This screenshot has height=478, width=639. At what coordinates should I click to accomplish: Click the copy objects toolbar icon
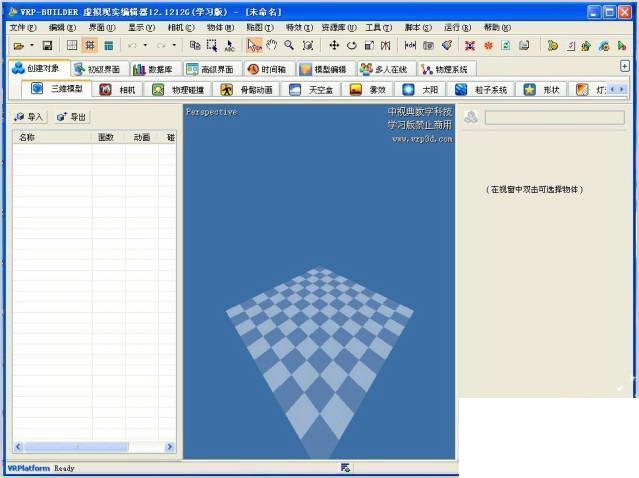click(195, 45)
